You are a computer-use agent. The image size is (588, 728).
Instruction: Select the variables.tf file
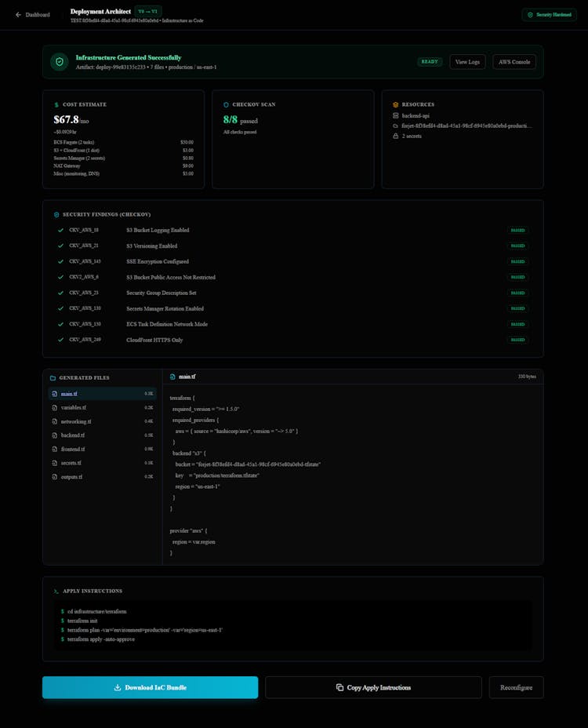[74, 408]
